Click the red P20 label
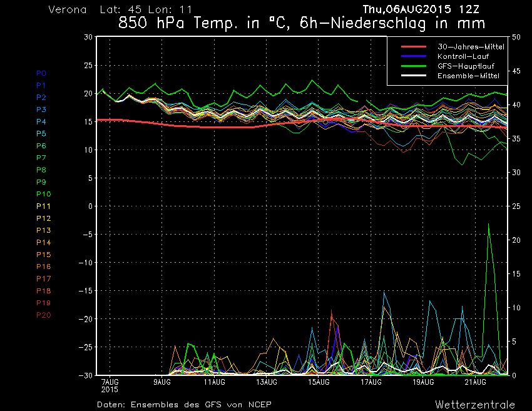 click(x=43, y=315)
